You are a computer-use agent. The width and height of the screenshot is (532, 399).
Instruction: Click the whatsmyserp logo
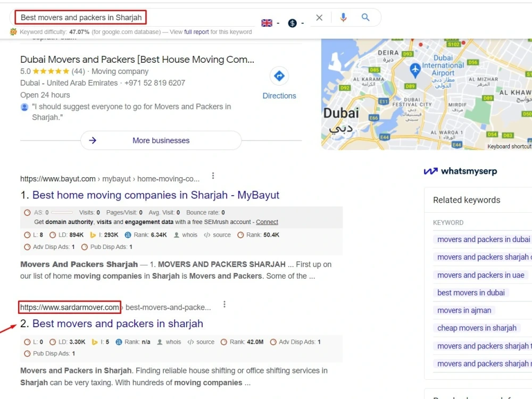pyautogui.click(x=460, y=171)
